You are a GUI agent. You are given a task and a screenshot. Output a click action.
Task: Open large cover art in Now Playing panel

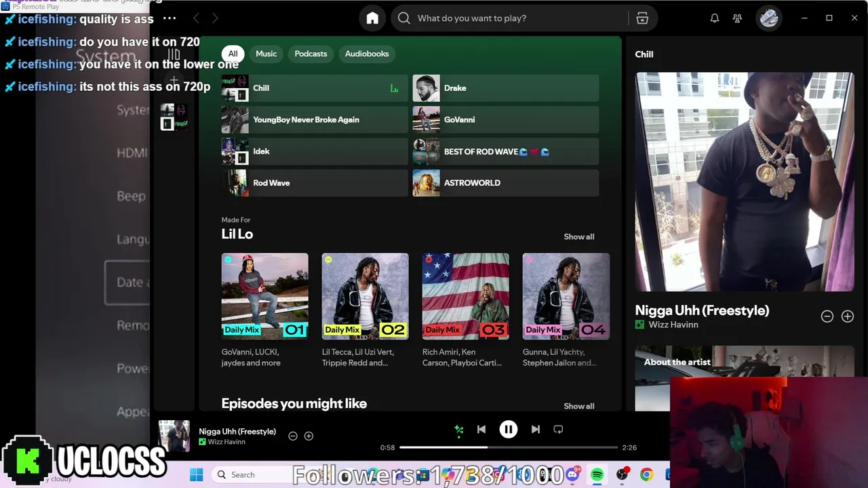pyautogui.click(x=745, y=182)
